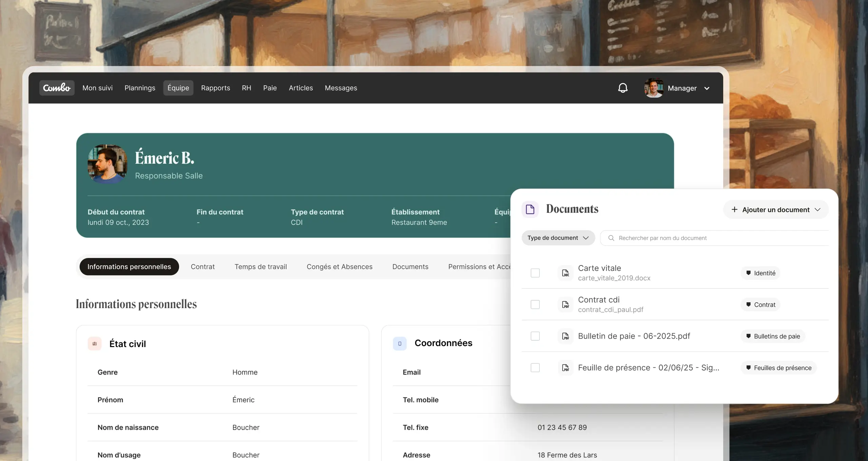
Task: Expand the Ajouter un document dropdown
Action: click(776, 210)
